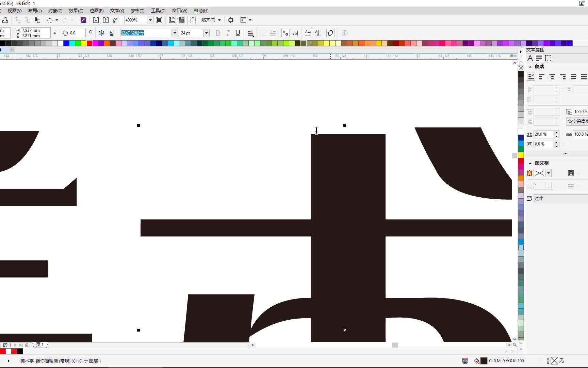Click the Edit Text (ab|) icon
This screenshot has width=588, height=368.
[295, 33]
